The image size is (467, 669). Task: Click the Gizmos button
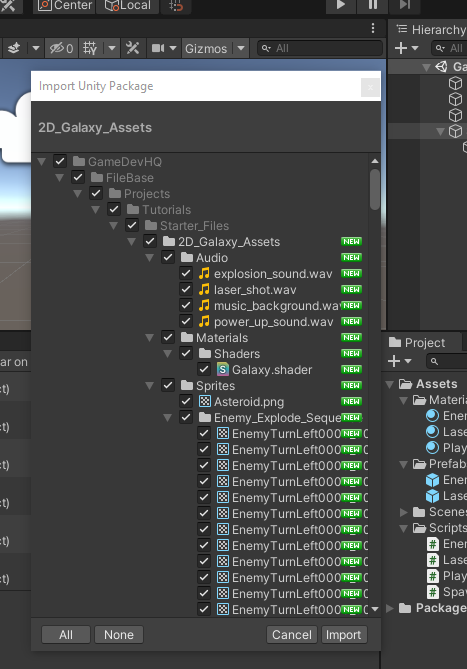coord(206,49)
